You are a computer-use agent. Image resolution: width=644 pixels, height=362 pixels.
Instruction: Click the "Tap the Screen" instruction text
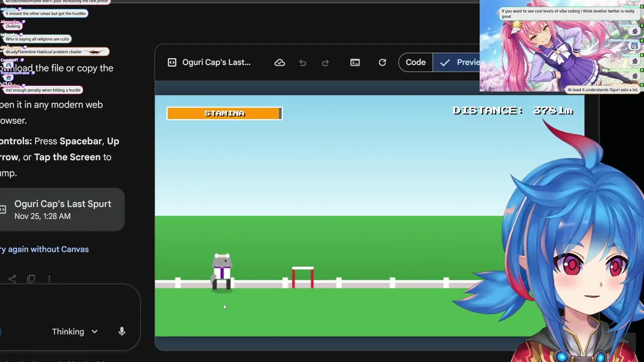coord(67,157)
